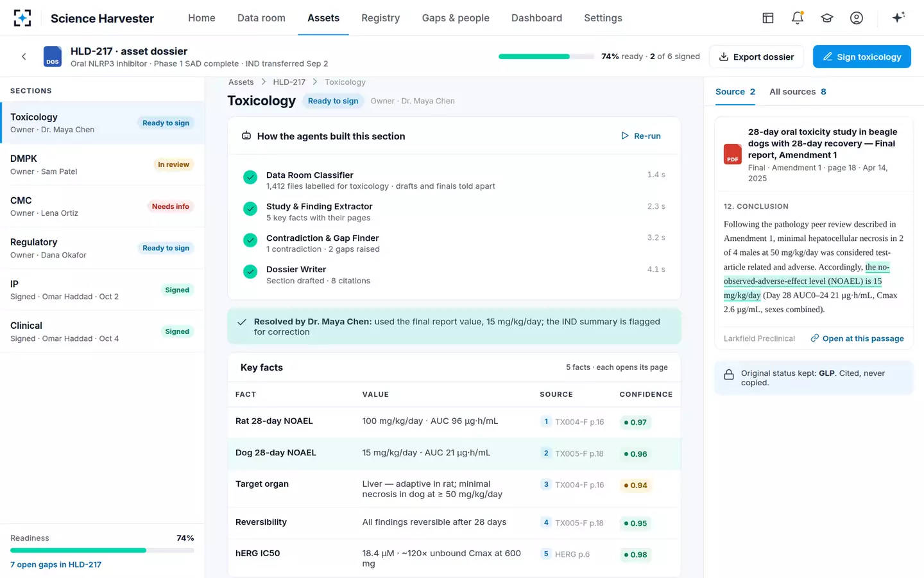This screenshot has width=924, height=578.
Task: Open the Gaps & people tab
Action: point(456,18)
